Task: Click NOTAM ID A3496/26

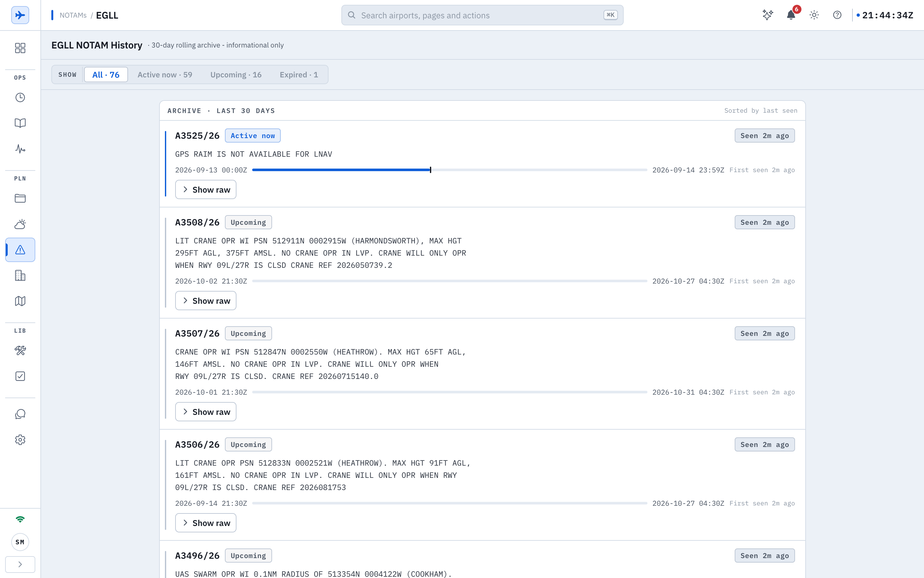Action: click(x=197, y=556)
